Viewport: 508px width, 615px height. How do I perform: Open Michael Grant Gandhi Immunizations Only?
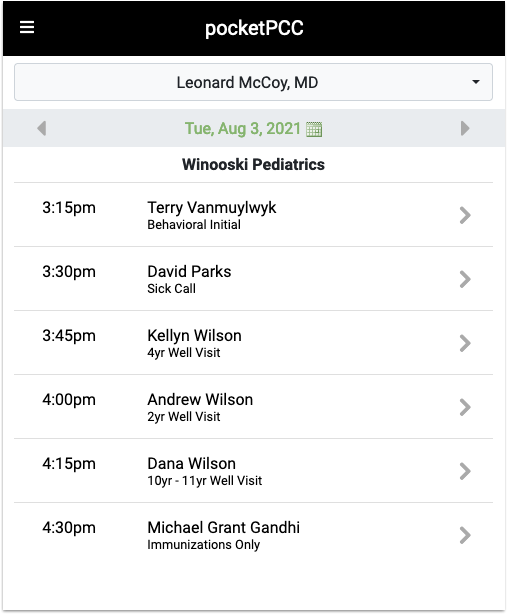coord(253,535)
